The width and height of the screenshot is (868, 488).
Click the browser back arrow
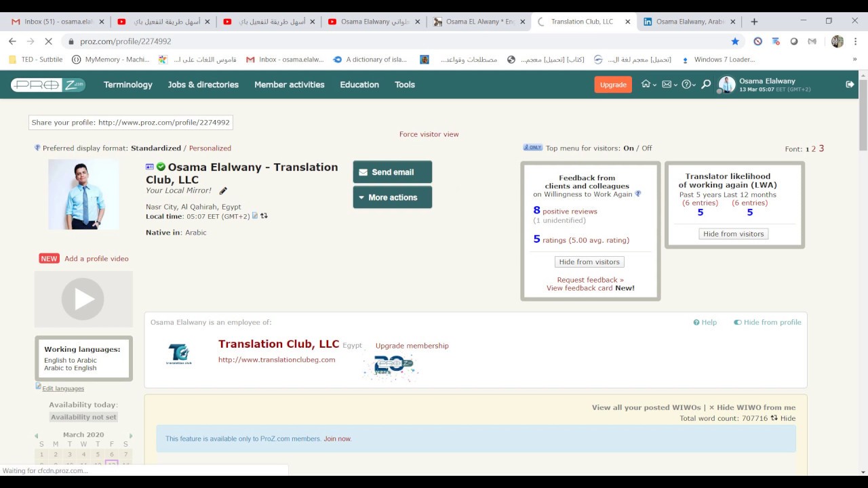[x=12, y=41]
